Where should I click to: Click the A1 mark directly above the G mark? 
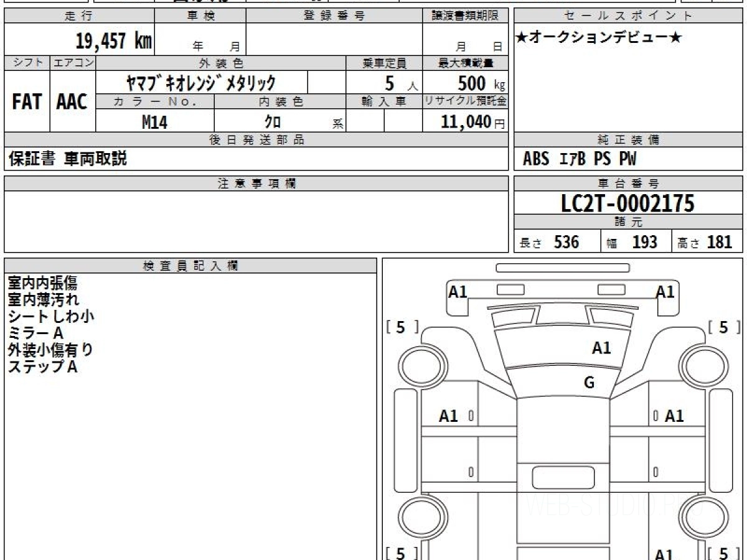coord(601,348)
